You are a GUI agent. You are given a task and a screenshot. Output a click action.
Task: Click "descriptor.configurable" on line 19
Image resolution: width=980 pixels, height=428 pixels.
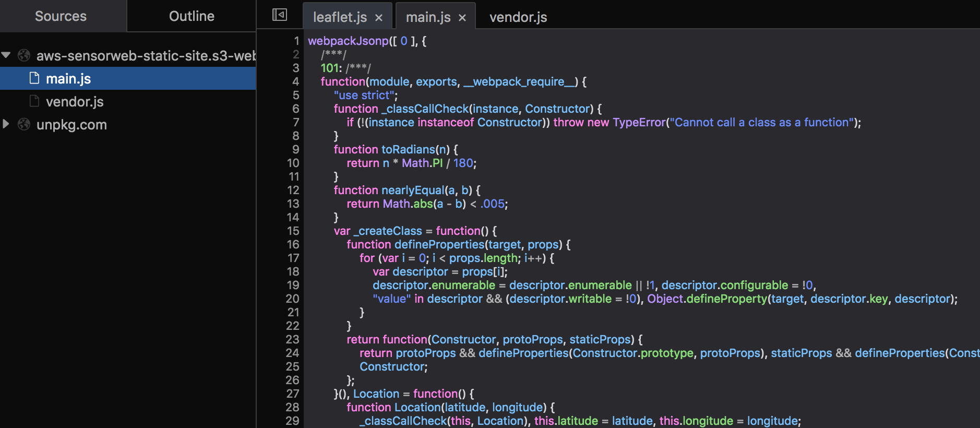(725, 285)
